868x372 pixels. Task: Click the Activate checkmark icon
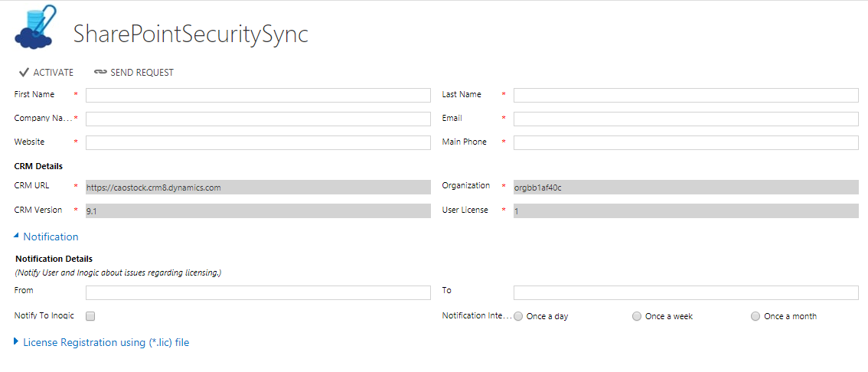coord(24,73)
